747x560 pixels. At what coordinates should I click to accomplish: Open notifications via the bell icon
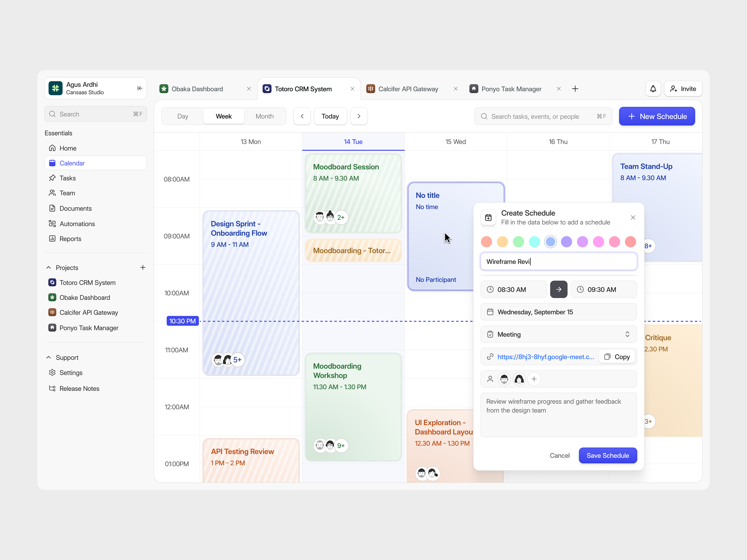click(x=653, y=89)
